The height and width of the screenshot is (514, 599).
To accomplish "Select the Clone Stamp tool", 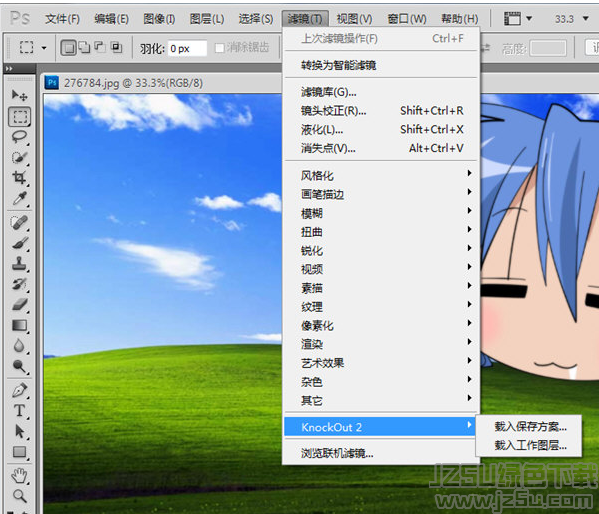I will pyautogui.click(x=19, y=263).
